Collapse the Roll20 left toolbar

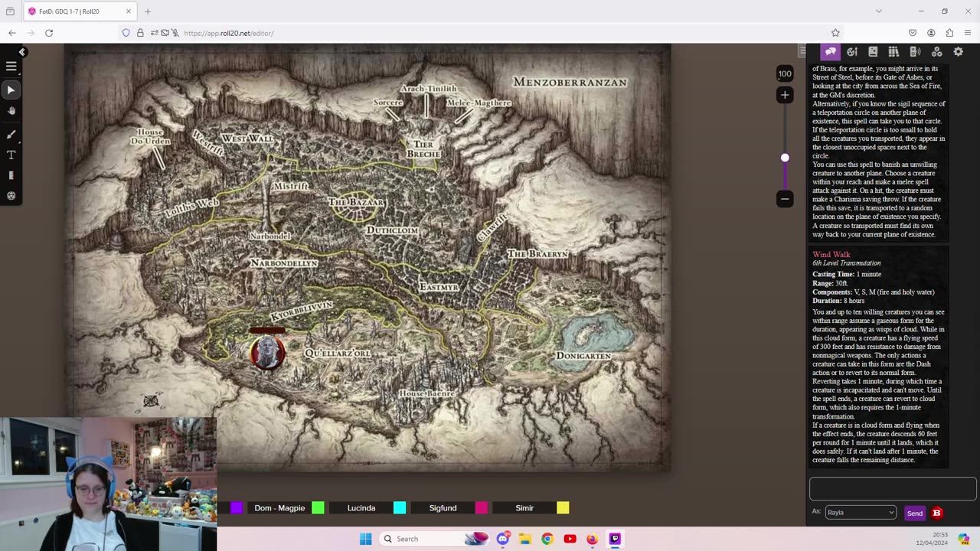point(22,52)
